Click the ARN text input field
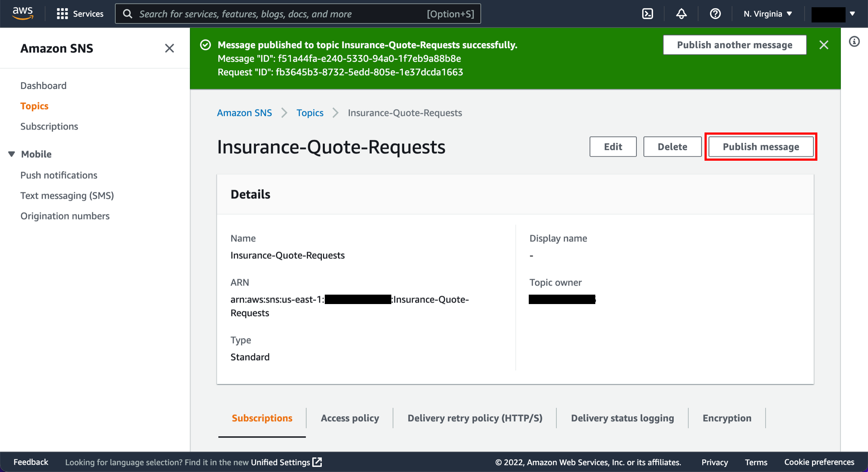The height and width of the screenshot is (472, 868). (349, 306)
